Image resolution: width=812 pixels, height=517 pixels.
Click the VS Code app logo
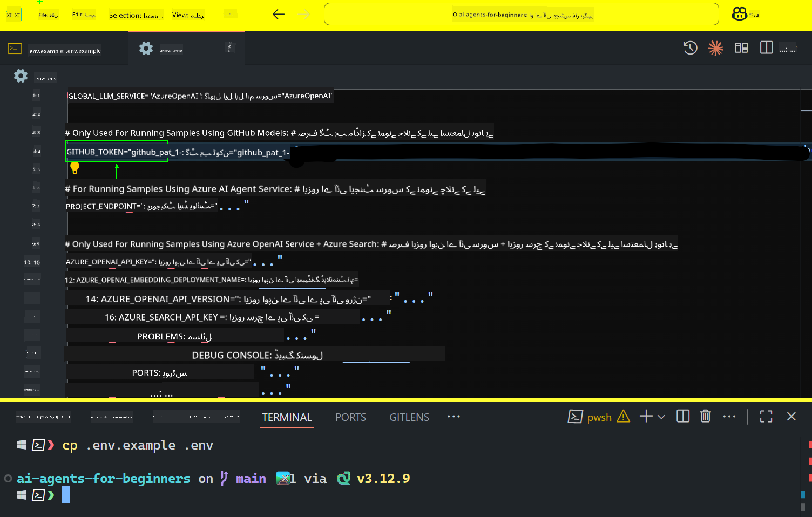pos(13,15)
